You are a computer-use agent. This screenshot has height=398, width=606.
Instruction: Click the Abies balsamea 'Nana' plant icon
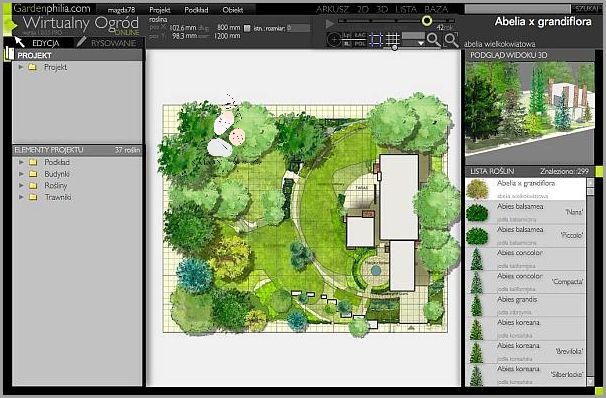point(477,213)
